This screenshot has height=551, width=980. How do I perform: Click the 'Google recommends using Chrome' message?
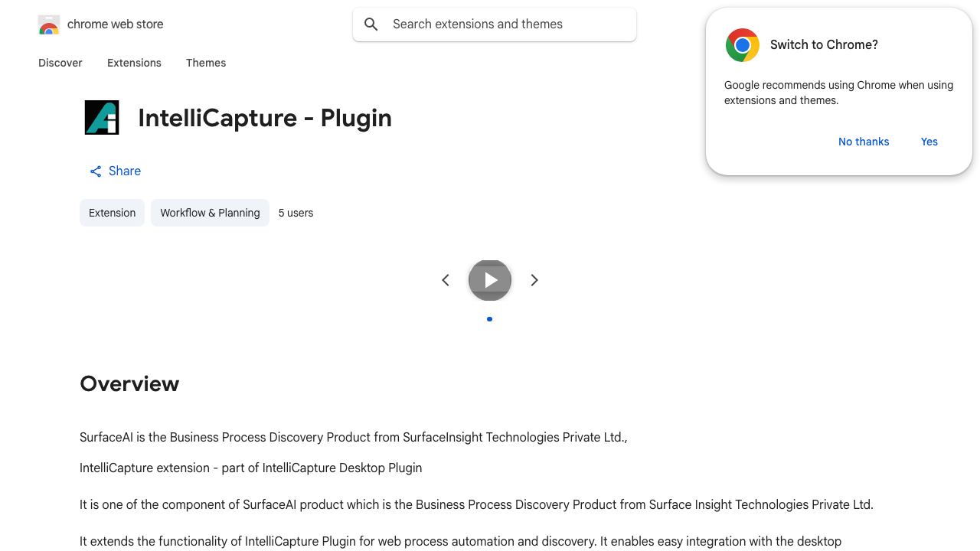click(838, 93)
